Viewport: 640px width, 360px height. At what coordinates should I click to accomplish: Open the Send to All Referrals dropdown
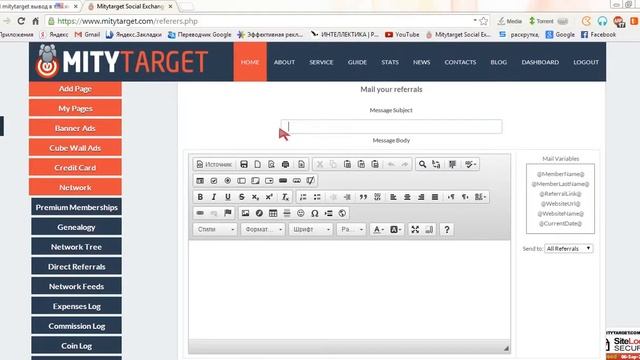point(569,249)
